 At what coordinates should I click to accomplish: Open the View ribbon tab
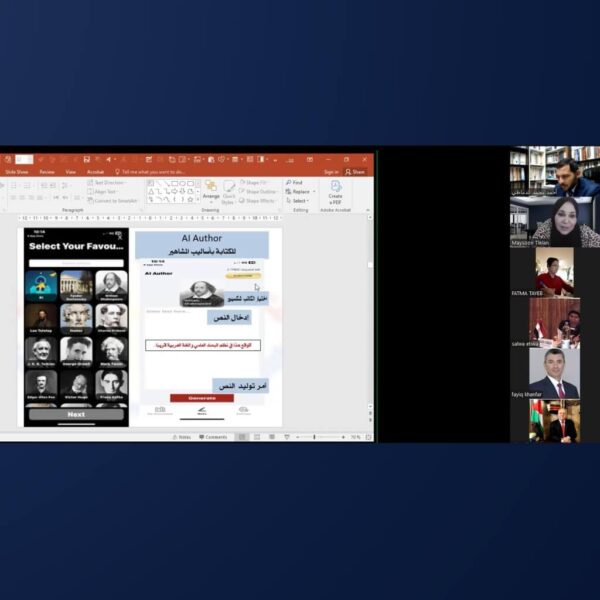(x=71, y=171)
